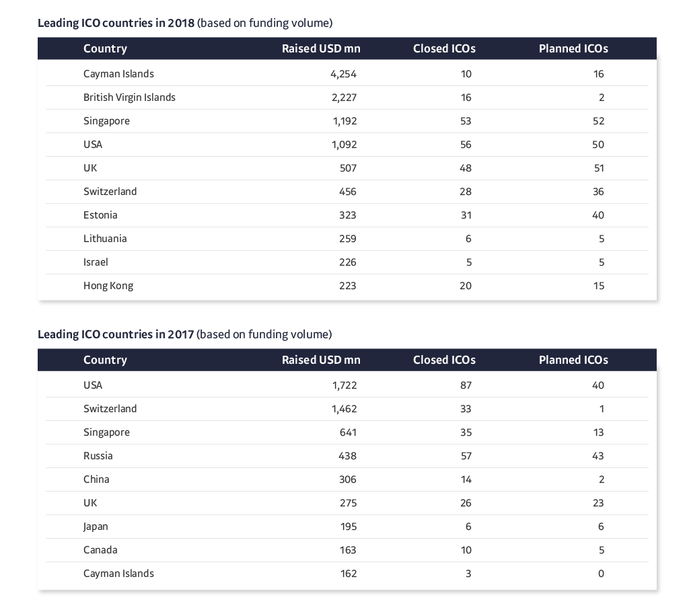The height and width of the screenshot is (616, 689).
Task: Click the 2018 table's Raised USD mn header
Action: (321, 48)
